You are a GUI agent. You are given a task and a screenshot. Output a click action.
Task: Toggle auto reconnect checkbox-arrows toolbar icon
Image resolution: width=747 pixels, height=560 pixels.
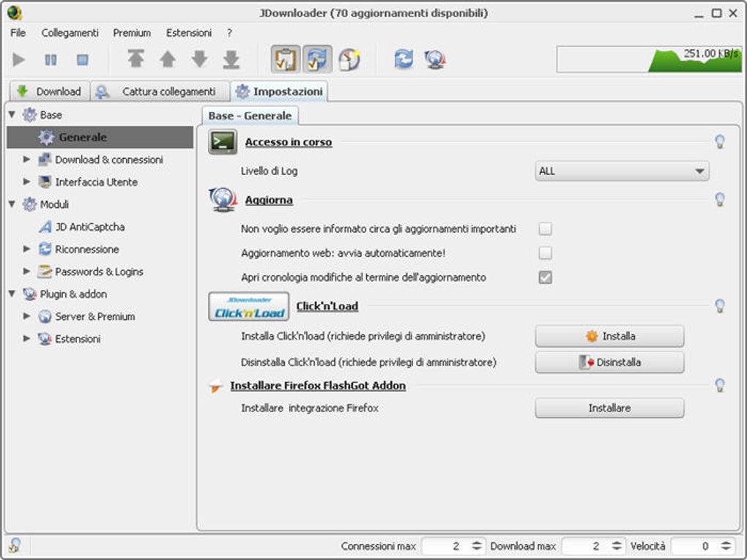317,59
